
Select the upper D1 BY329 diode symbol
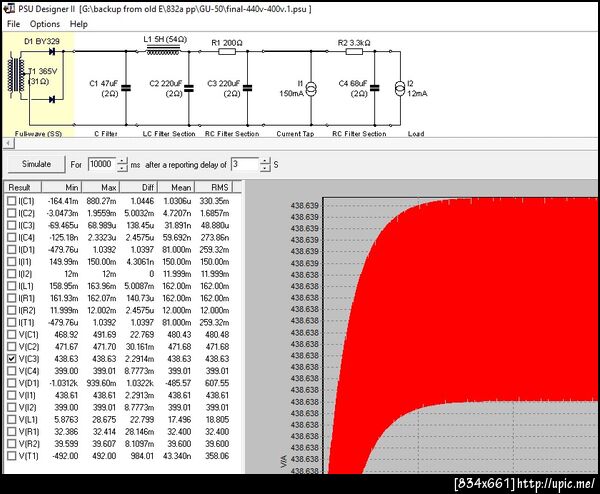point(52,51)
